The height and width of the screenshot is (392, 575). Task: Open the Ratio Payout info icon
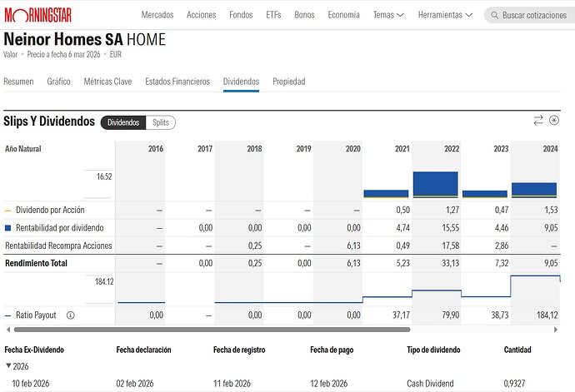[70, 315]
